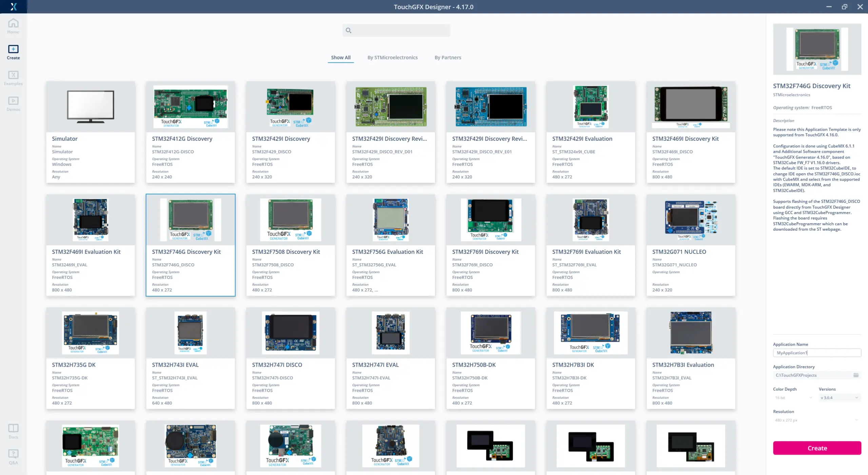868x475 pixels.
Task: Expand the Resolution dropdown
Action: (816, 420)
